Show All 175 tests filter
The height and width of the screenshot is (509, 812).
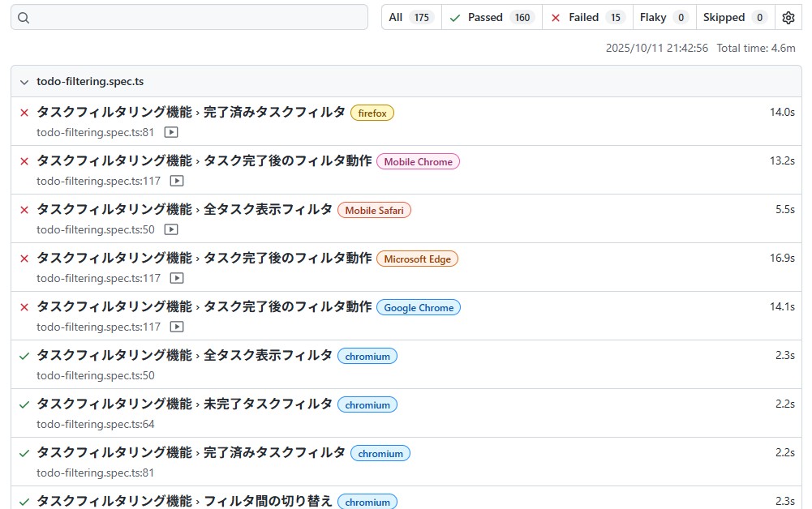click(x=411, y=18)
